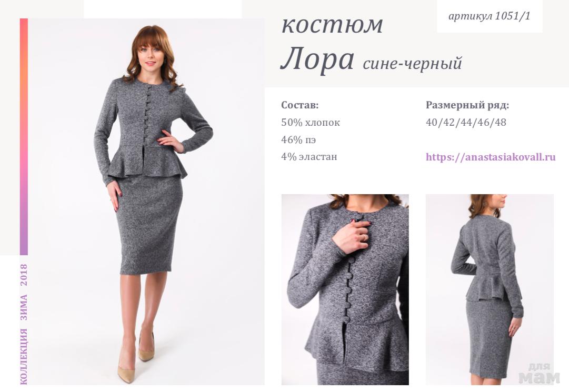Select the «50% хлопок» line
The image size is (569, 392).
pyautogui.click(x=311, y=123)
